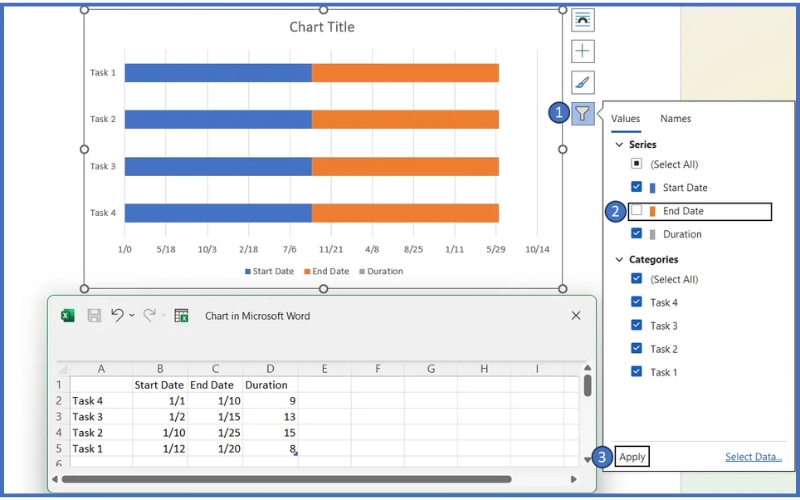The height and width of the screenshot is (500, 800).
Task: Select column D header
Action: pos(270,368)
